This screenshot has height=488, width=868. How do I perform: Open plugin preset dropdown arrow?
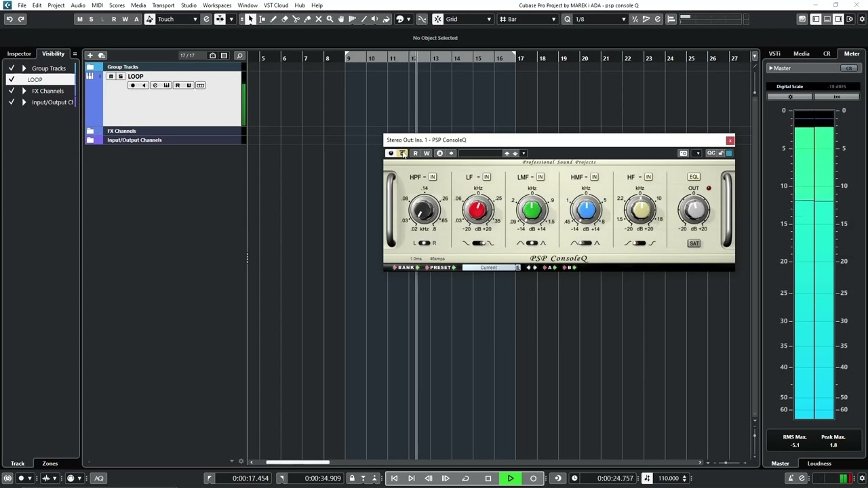(524, 153)
